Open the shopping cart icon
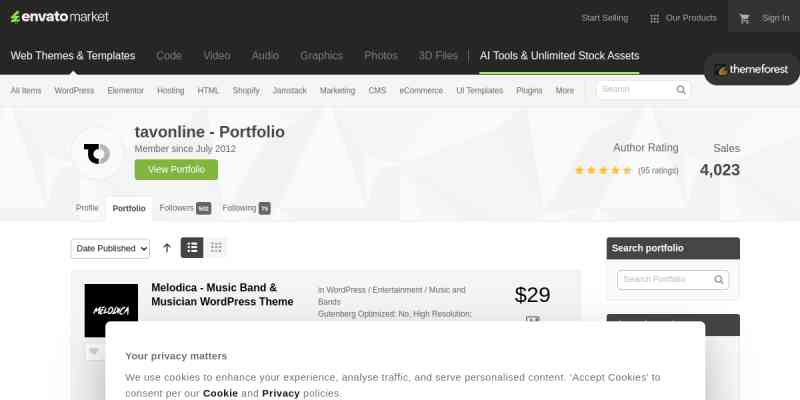 coord(744,18)
